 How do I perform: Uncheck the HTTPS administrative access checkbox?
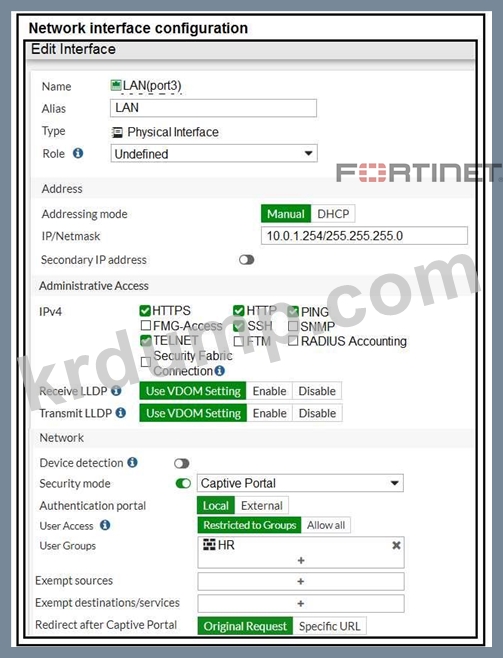coord(145,311)
